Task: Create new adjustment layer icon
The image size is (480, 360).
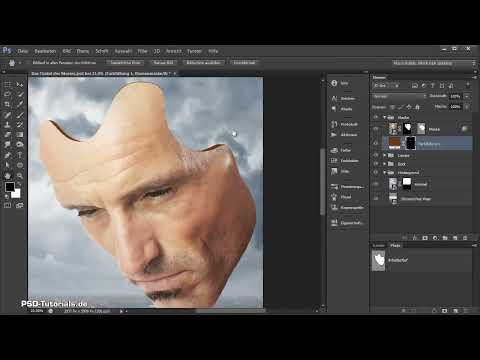Action: click(435, 238)
